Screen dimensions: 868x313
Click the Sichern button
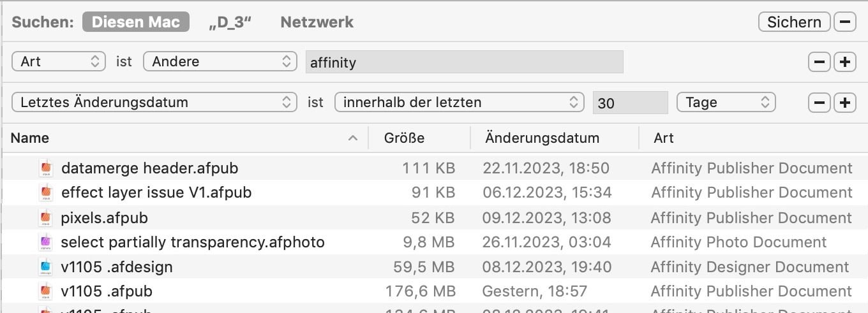click(794, 22)
